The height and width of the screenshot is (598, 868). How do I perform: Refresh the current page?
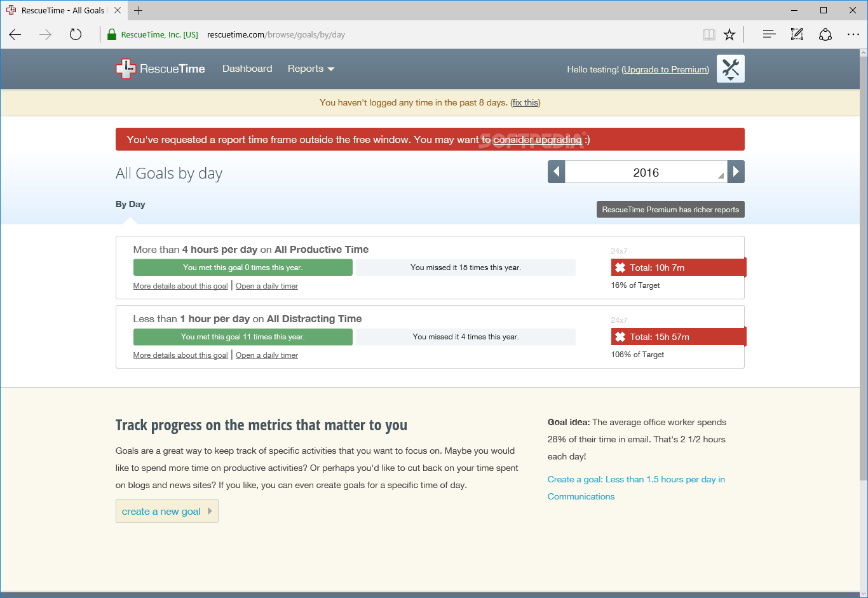pyautogui.click(x=76, y=34)
